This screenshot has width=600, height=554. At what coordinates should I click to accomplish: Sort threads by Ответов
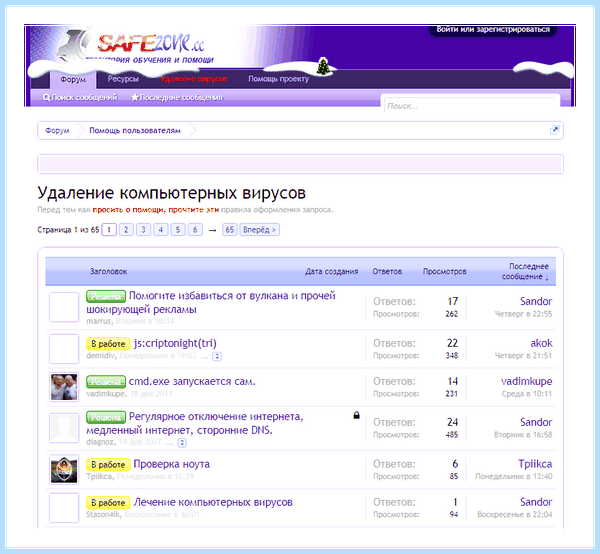387,271
